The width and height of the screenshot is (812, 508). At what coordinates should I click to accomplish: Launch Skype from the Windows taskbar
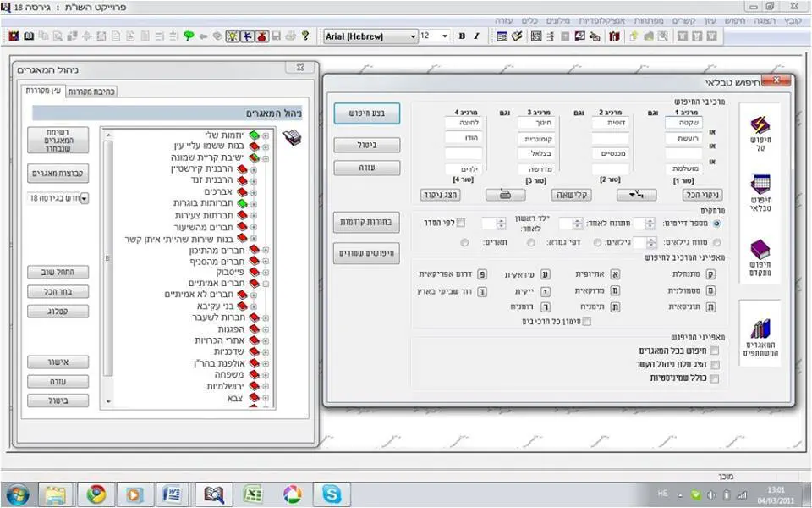pyautogui.click(x=331, y=494)
